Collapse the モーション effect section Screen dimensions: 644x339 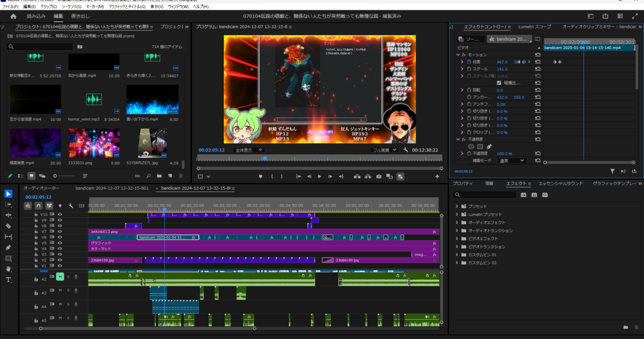pyautogui.click(x=458, y=55)
